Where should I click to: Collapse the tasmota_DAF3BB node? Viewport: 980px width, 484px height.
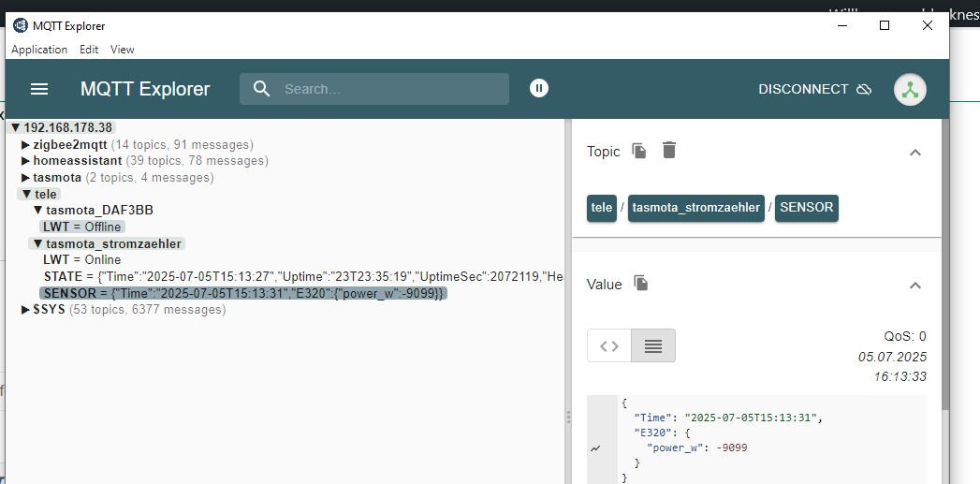point(38,211)
